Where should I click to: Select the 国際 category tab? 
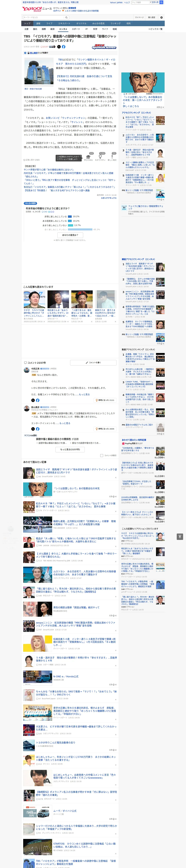click(44, 29)
